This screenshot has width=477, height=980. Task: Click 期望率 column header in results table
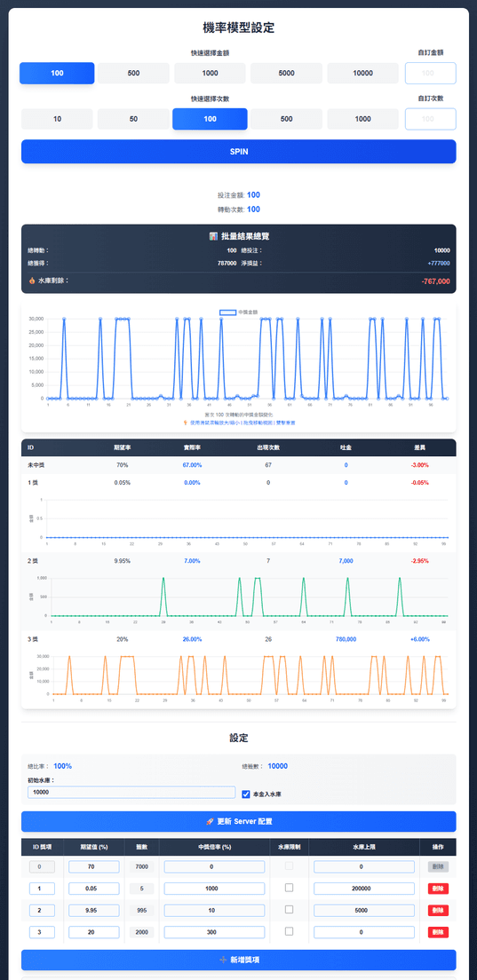coord(122,447)
